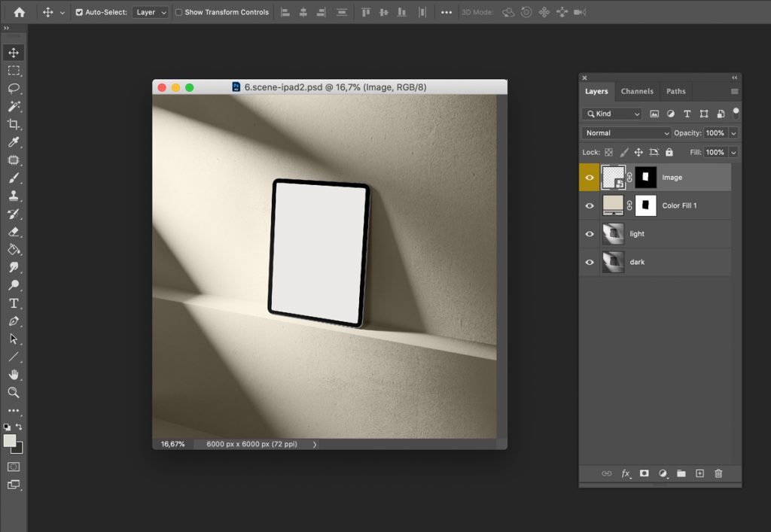Screen dimensions: 771x532
Task: Enable Show Transform Controls checkbox
Action: click(179, 12)
